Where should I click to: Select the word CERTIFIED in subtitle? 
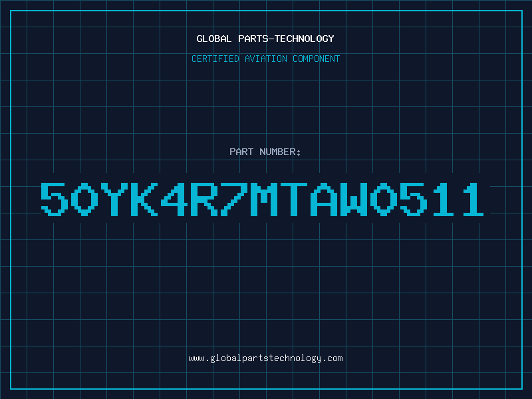215,59
